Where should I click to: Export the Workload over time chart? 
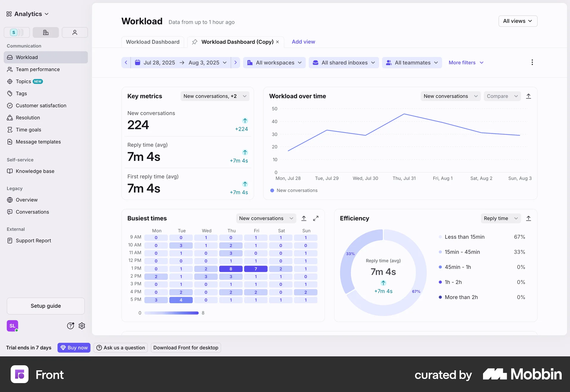(x=528, y=96)
